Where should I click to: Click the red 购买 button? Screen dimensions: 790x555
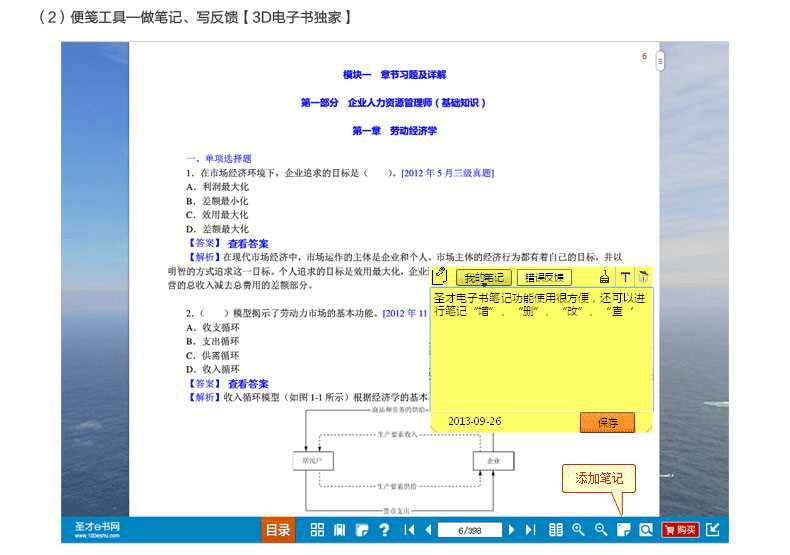point(680,530)
